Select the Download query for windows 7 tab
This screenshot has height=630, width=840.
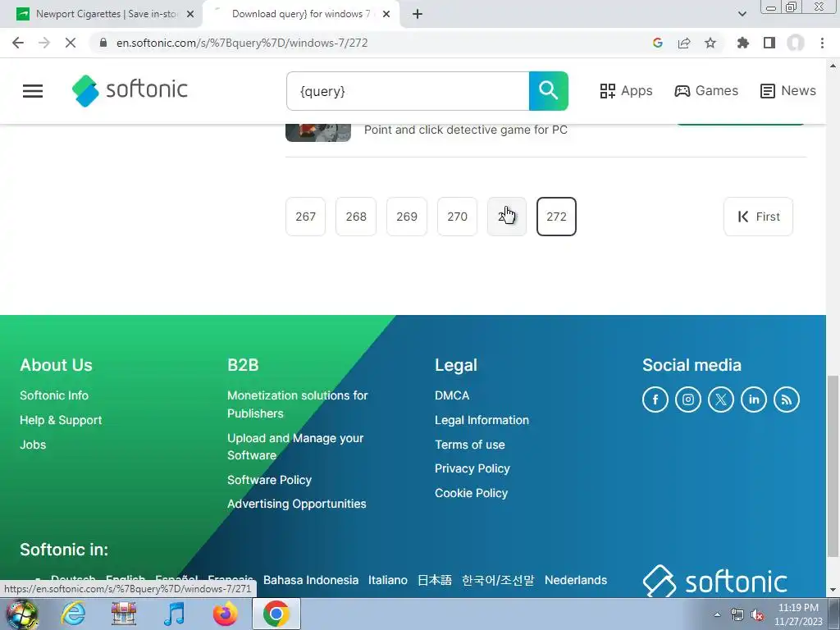(301, 14)
